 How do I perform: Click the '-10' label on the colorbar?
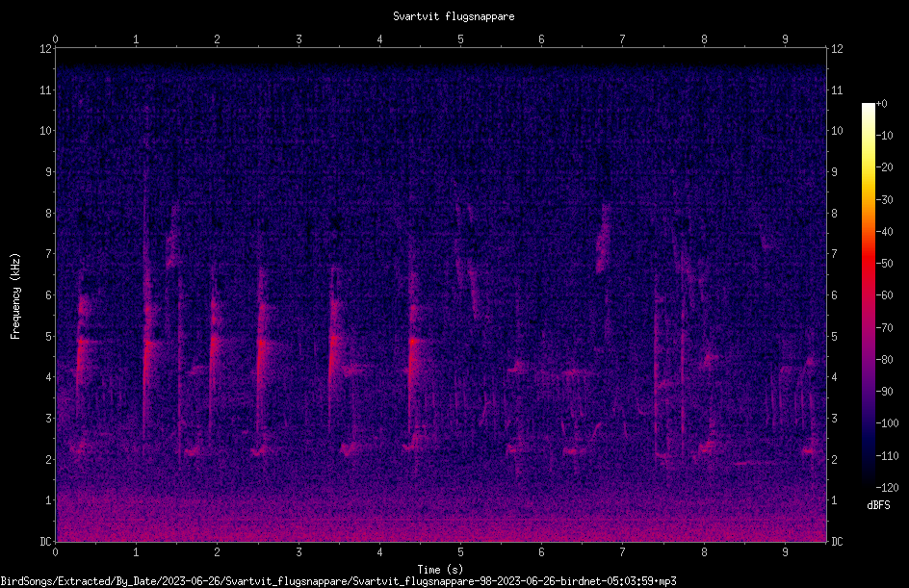pyautogui.click(x=884, y=136)
